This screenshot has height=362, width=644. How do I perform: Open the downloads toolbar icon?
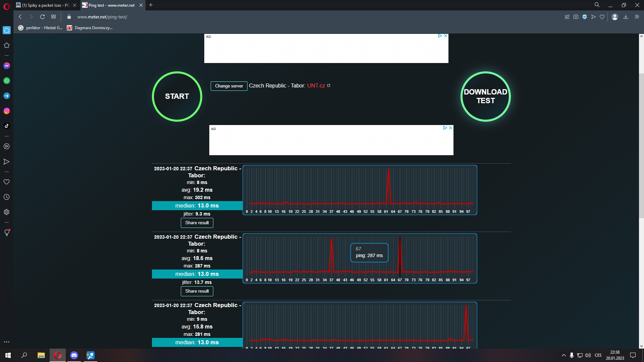click(x=626, y=17)
